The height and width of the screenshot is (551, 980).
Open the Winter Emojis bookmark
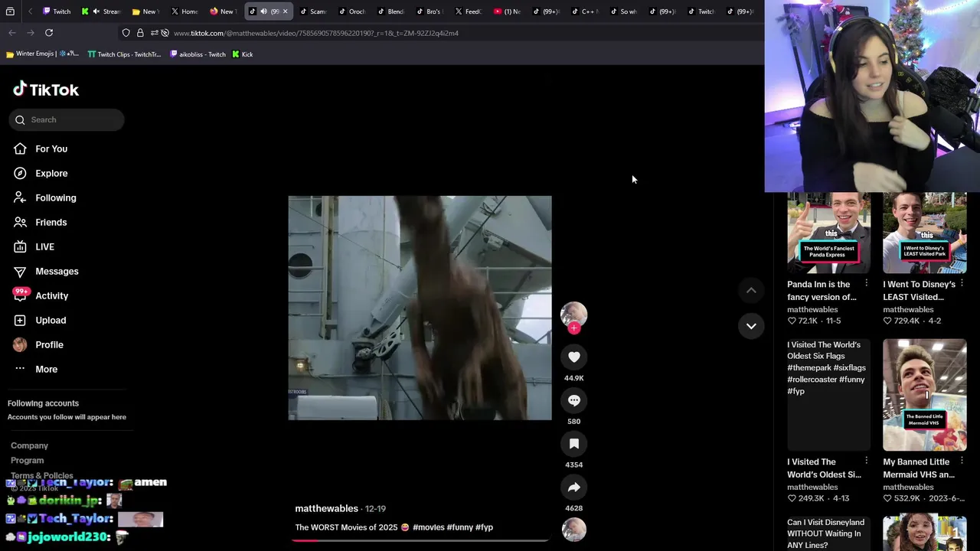(42, 54)
